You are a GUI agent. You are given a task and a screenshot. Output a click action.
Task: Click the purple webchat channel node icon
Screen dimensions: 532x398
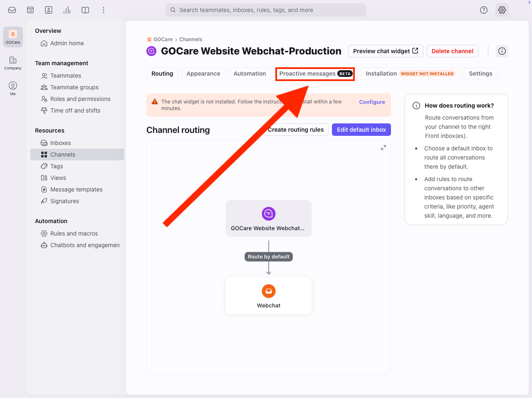point(269,214)
